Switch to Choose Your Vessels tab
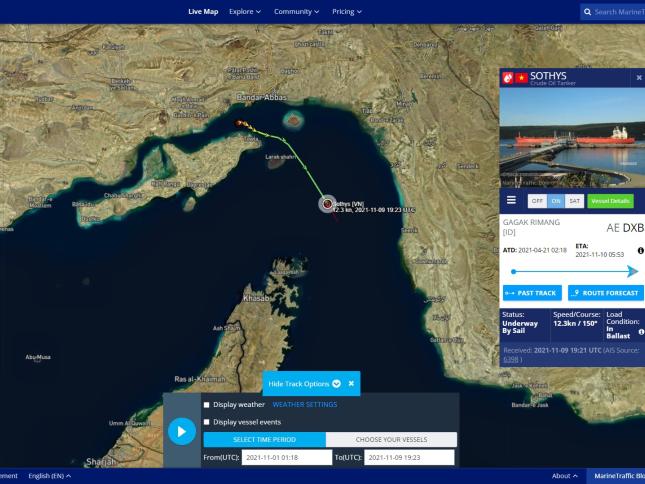Screen dimensions: 645x484 click(x=391, y=439)
